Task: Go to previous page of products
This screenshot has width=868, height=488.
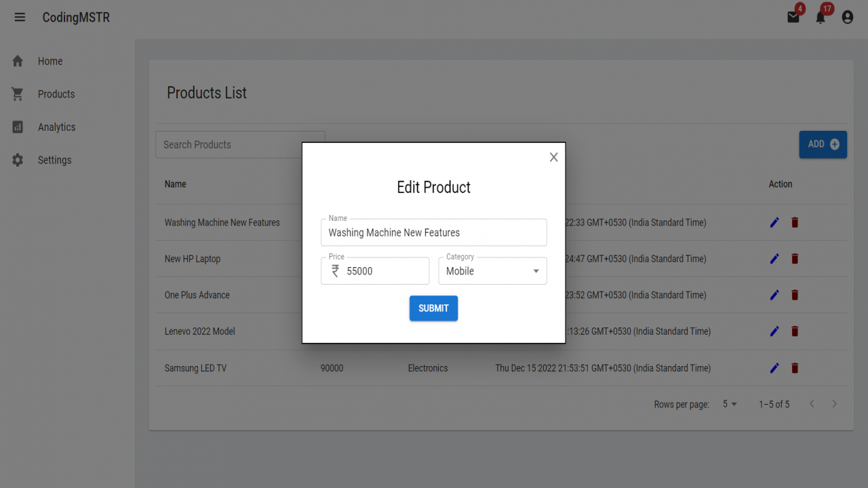Action: [812, 404]
